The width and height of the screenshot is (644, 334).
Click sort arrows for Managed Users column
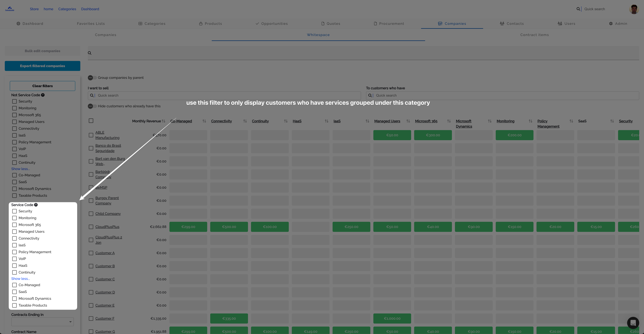pyautogui.click(x=408, y=121)
